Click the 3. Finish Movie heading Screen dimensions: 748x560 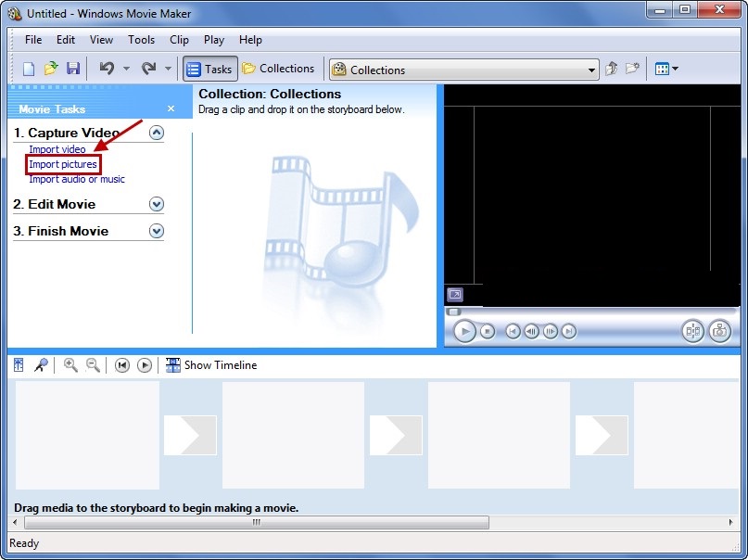tap(60, 231)
